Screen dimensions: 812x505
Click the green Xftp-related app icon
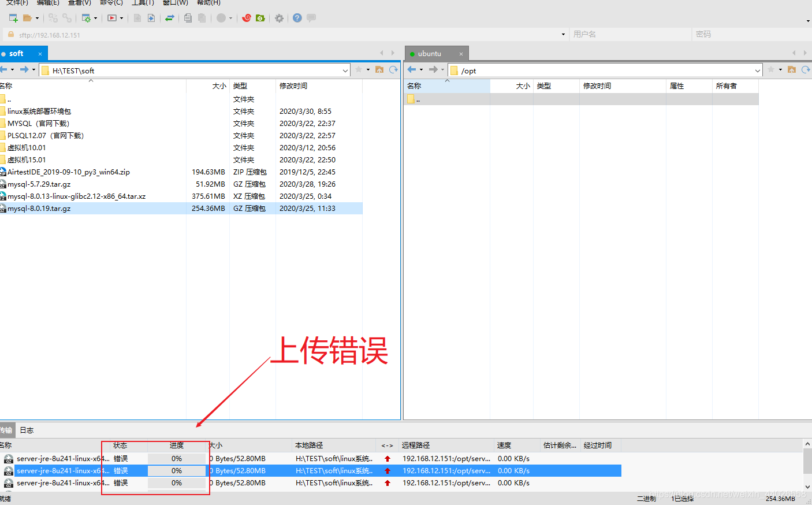point(260,18)
